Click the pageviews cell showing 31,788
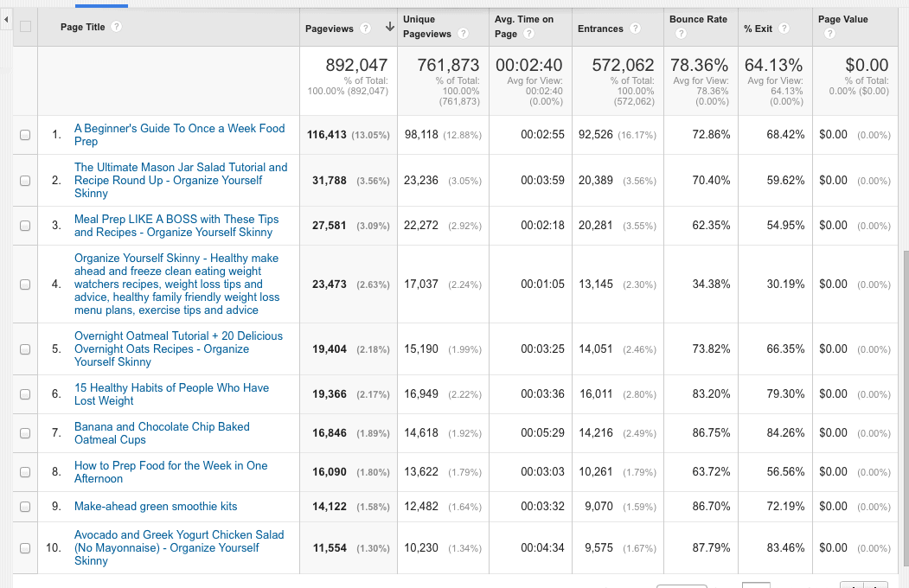The height and width of the screenshot is (588, 909). [330, 181]
